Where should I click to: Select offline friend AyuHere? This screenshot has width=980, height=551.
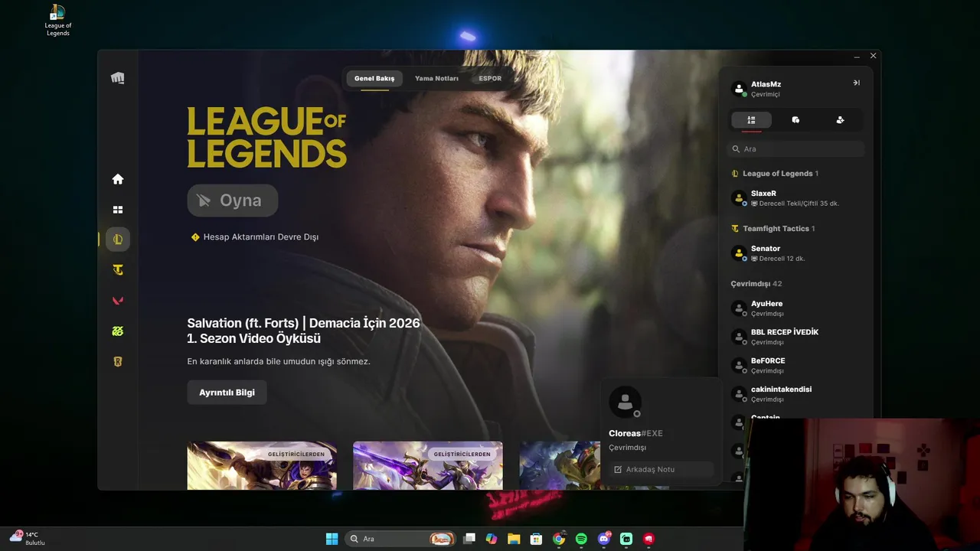[x=796, y=308]
